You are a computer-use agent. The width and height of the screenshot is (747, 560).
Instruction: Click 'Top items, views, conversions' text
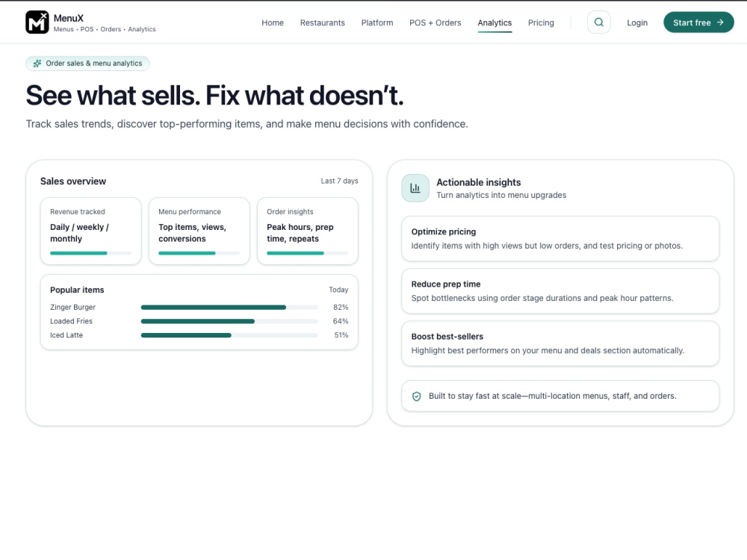[193, 233]
